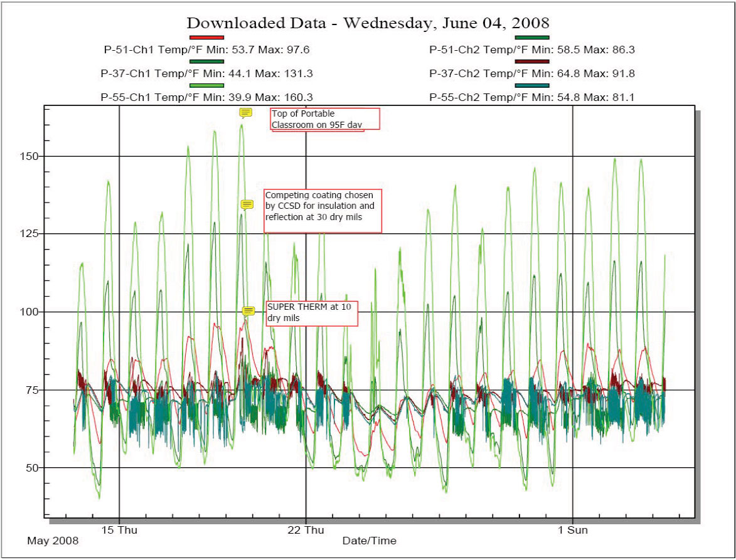Pick the teal P-55-Ch2 legend swatch
736x560 pixels.
tap(531, 85)
